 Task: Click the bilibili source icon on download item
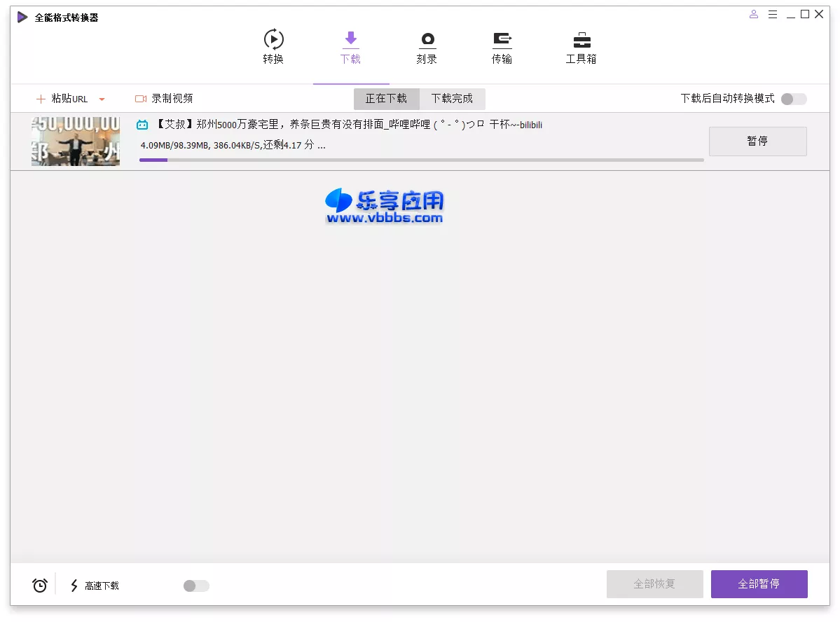142,124
